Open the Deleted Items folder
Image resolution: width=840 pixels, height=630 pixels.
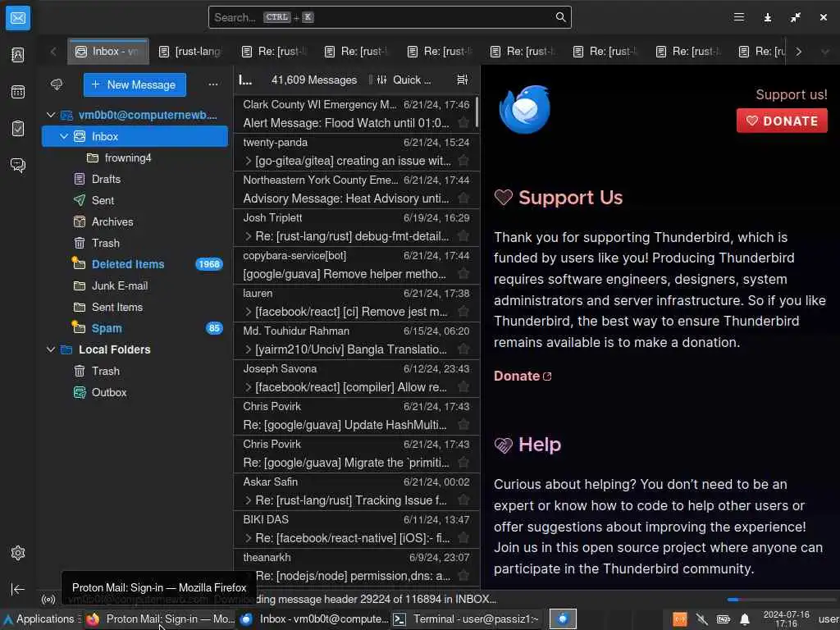click(x=135, y=264)
